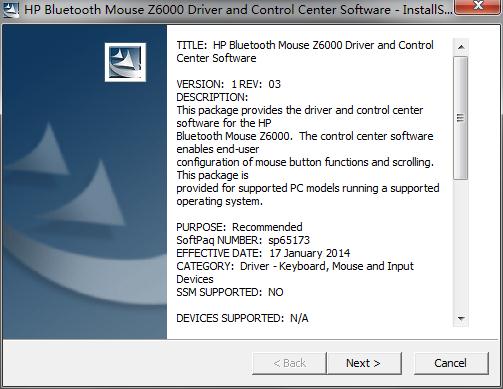Click the scrollbar up arrow

(x=461, y=47)
